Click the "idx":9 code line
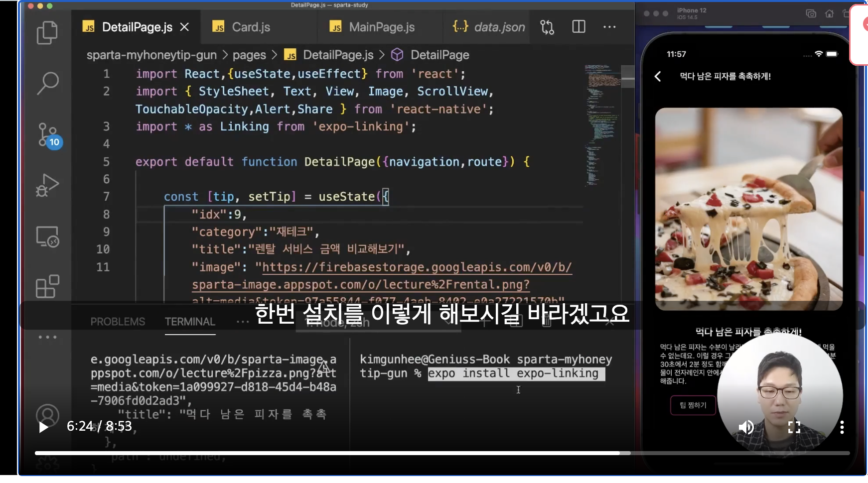Viewport: 868px width, 483px height. pyautogui.click(x=219, y=215)
